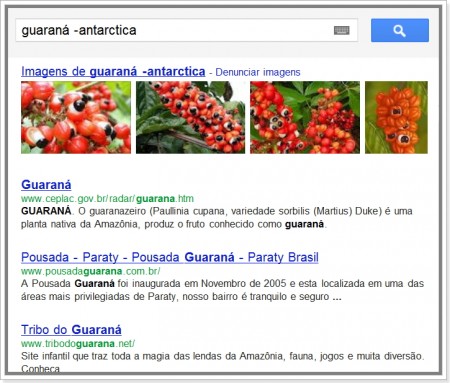Click the snippet about Pousada inaugurada em Novembro 2005
The height and width of the screenshot is (383, 450).
[222, 290]
